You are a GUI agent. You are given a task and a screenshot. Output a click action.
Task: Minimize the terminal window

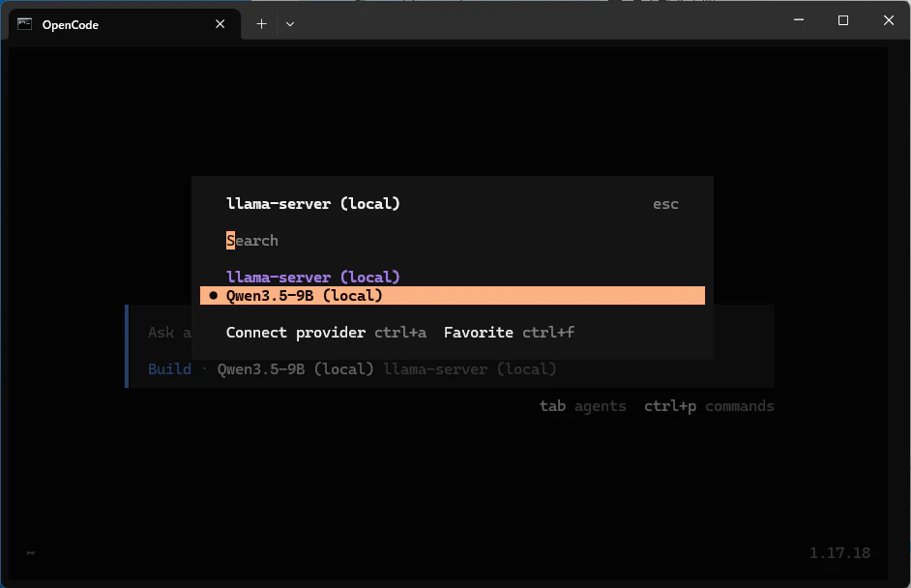(x=798, y=20)
